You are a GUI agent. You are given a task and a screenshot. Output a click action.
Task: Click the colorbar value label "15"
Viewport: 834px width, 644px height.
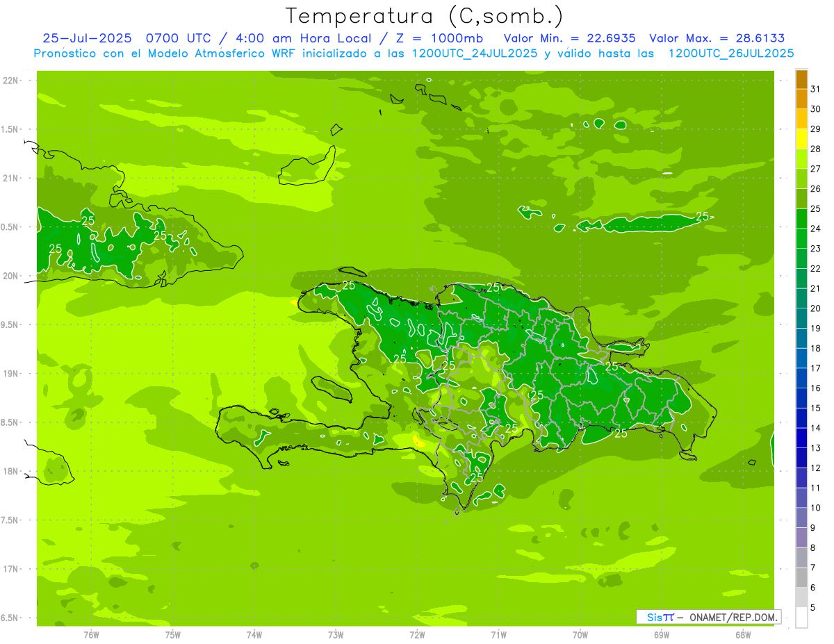(x=816, y=408)
